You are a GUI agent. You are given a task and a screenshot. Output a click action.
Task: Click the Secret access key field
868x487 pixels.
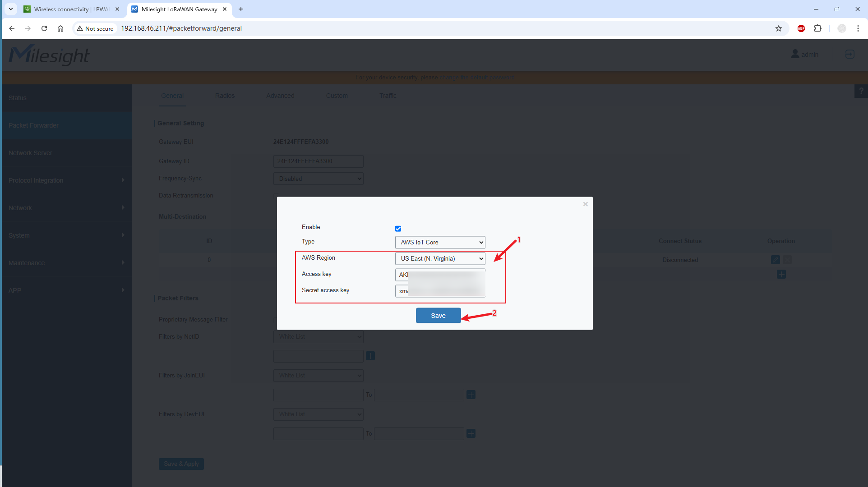[440, 291]
